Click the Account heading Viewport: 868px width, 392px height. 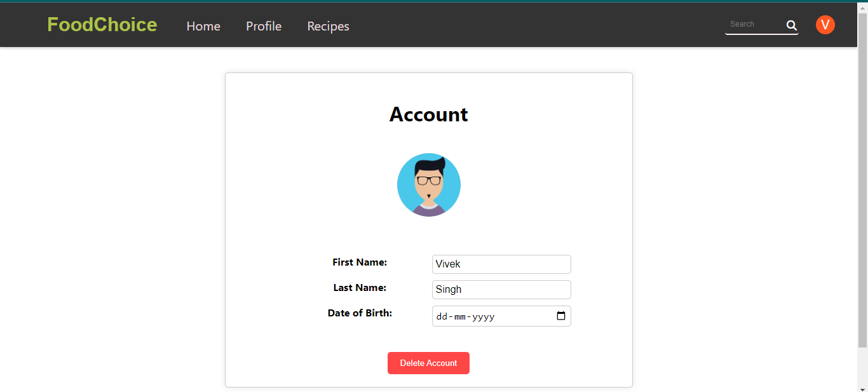(x=429, y=114)
